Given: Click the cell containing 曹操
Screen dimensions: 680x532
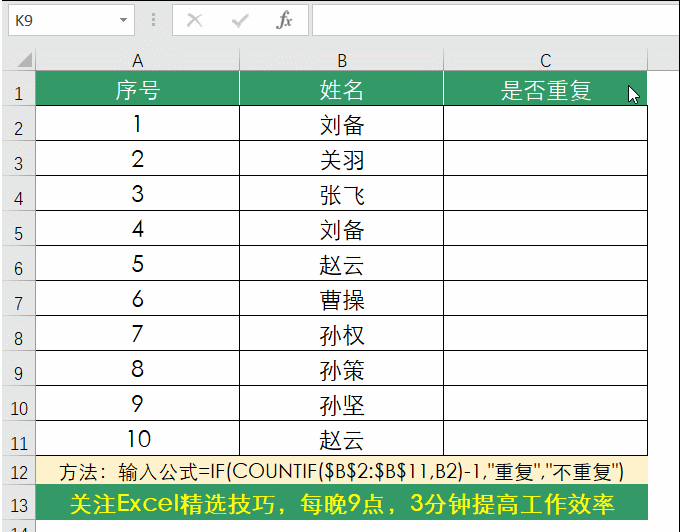Looking at the screenshot, I should pyautogui.click(x=342, y=299).
